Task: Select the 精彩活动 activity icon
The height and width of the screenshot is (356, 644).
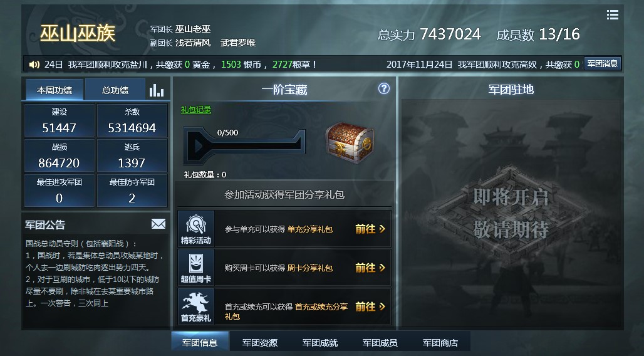Action: click(196, 229)
